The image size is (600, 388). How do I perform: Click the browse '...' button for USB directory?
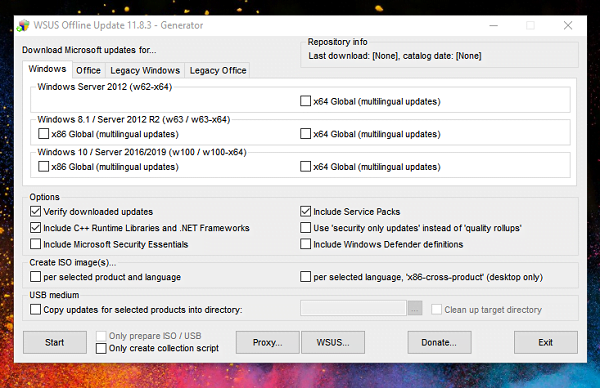415,308
